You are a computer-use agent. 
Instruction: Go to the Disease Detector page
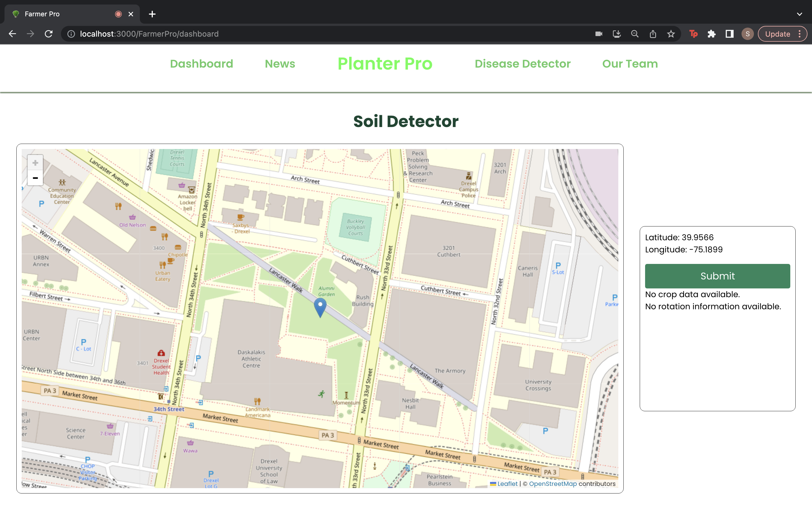coord(522,64)
